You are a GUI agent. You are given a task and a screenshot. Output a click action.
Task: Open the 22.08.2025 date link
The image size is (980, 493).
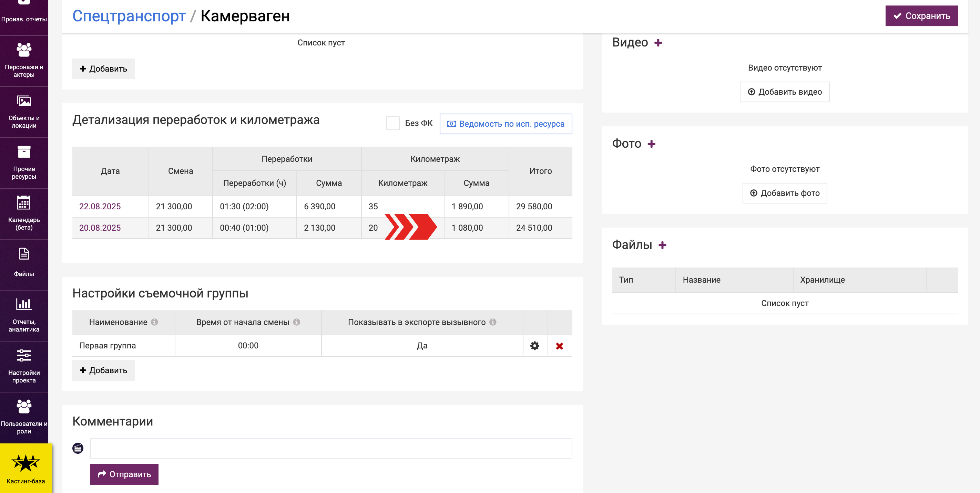pos(100,207)
